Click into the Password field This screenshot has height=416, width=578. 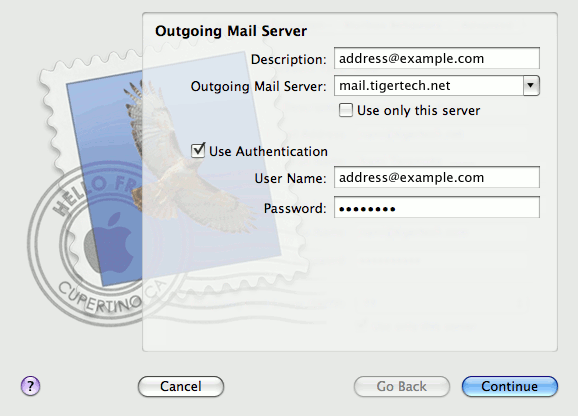[437, 207]
